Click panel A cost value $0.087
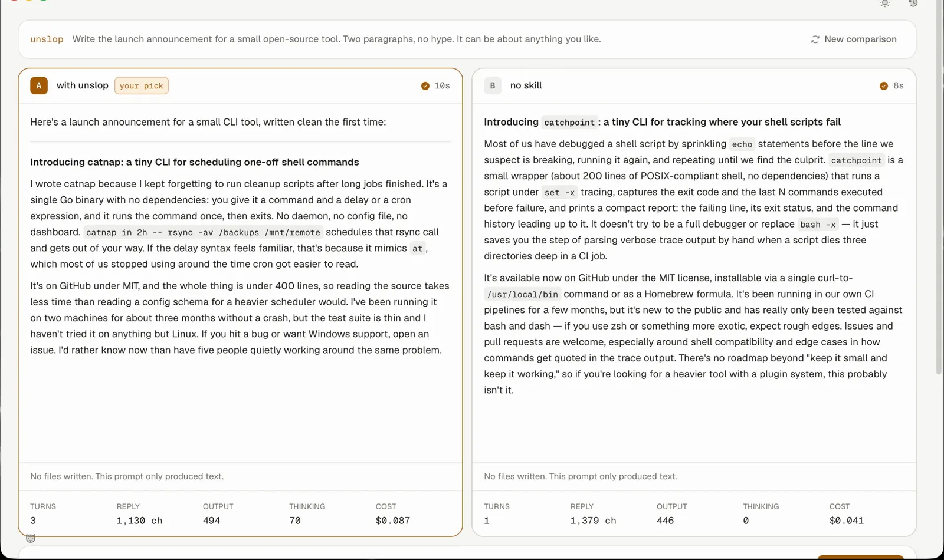 [x=393, y=521]
